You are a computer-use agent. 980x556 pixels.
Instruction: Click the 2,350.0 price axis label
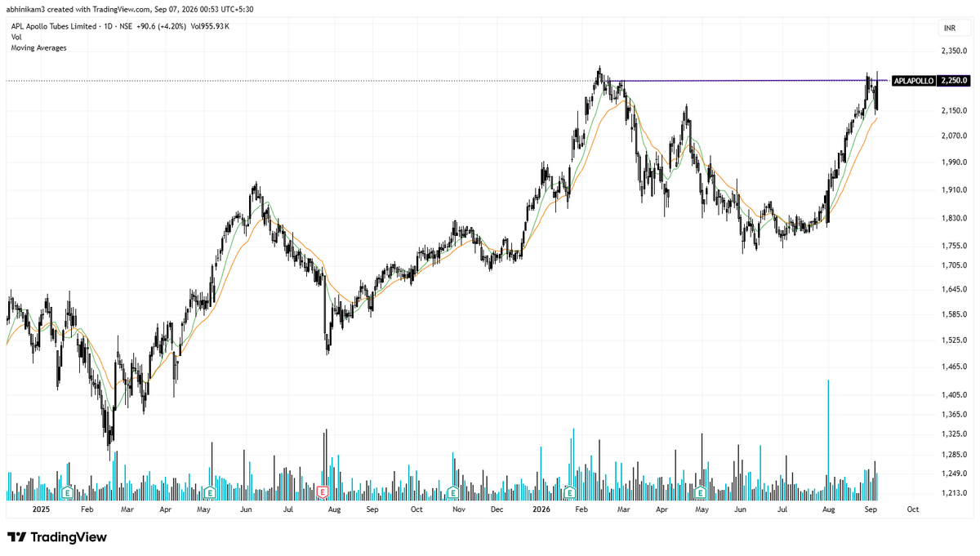(953, 52)
